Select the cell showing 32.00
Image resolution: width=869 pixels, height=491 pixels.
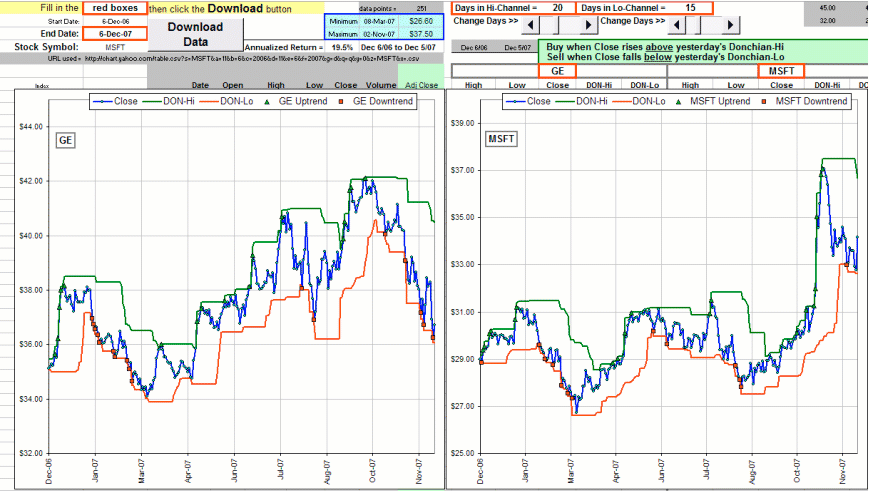coord(827,21)
